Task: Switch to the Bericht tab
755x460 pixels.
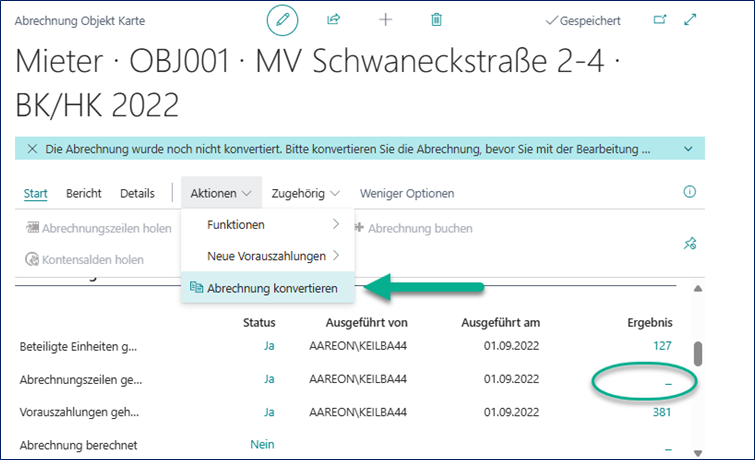Action: [x=84, y=193]
